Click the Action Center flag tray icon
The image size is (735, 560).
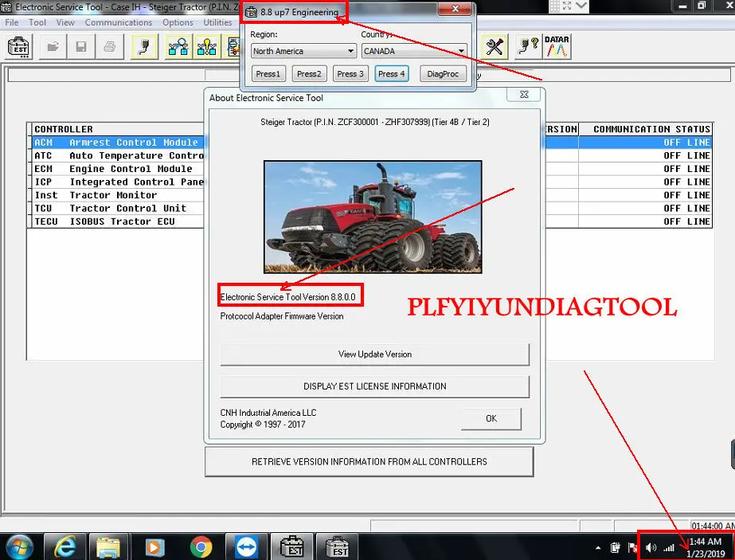click(632, 547)
